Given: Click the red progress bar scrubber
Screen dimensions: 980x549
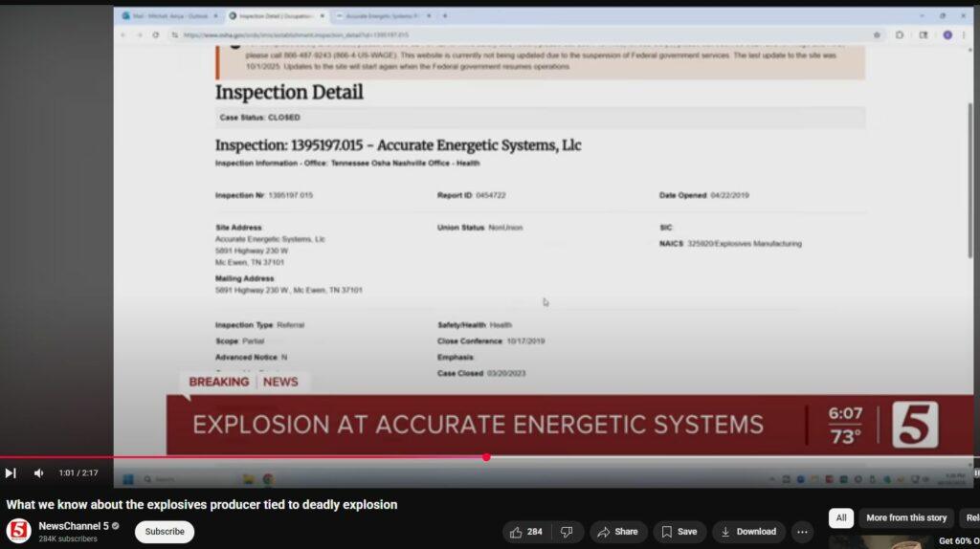Looking at the screenshot, I should 486,457.
